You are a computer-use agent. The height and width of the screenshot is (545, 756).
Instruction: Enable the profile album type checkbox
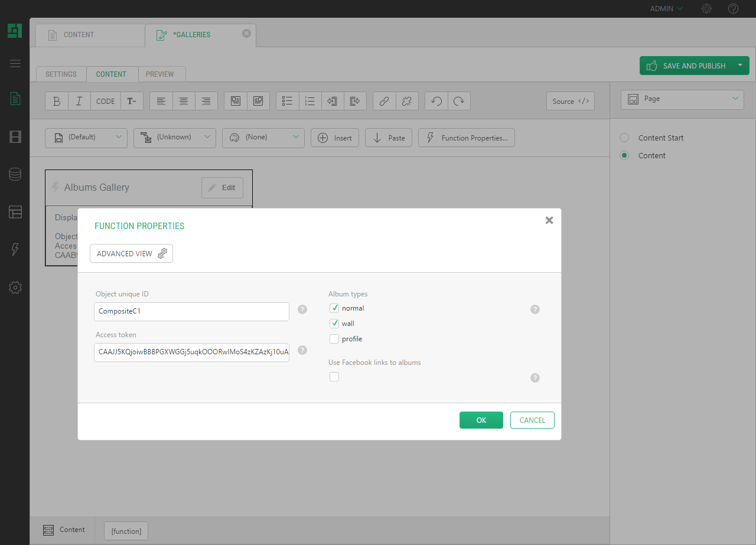tap(334, 339)
